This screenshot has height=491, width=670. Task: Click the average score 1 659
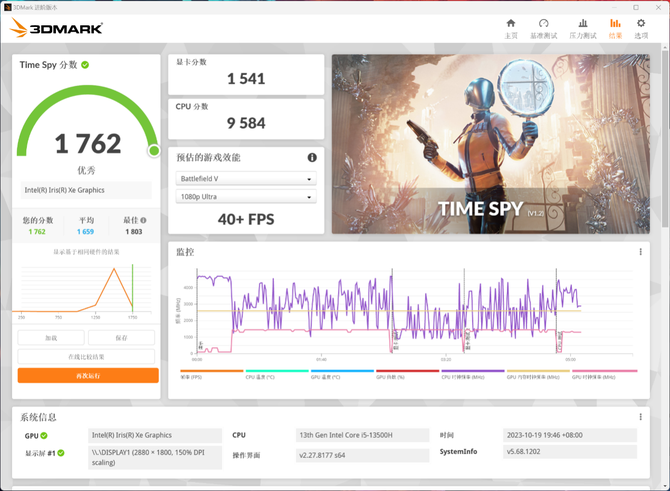85,232
